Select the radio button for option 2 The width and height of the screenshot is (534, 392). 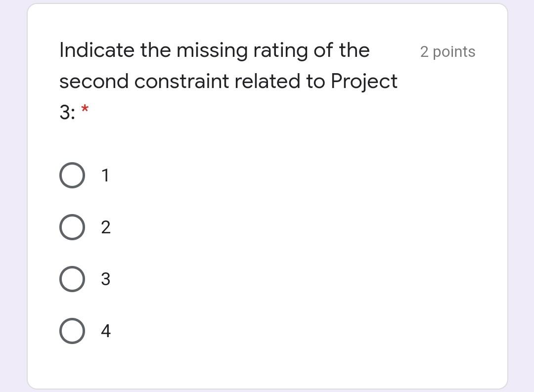point(72,227)
